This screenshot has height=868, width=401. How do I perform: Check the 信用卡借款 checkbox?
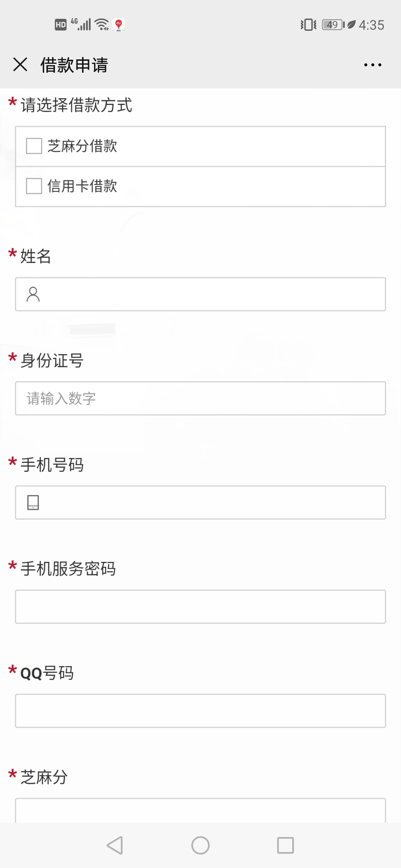[34, 186]
